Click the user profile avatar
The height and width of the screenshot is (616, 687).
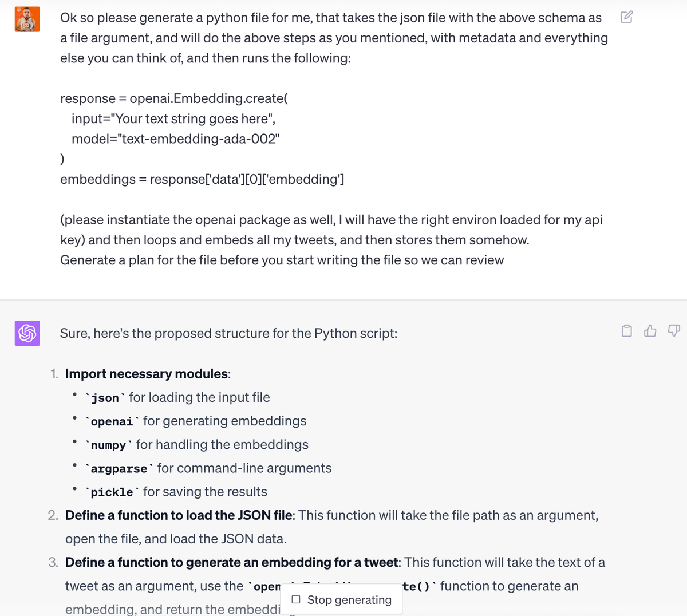[x=27, y=19]
